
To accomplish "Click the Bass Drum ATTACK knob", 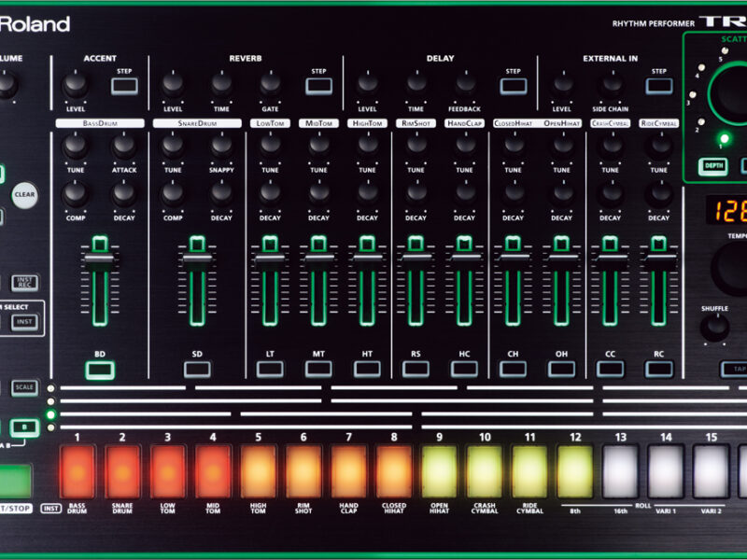I will pos(124,146).
